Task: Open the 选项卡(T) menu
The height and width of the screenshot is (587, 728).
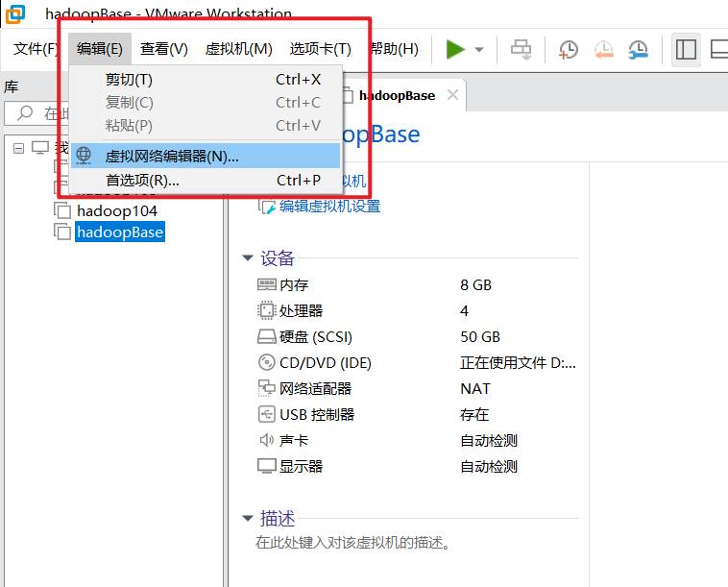Action: (x=321, y=49)
